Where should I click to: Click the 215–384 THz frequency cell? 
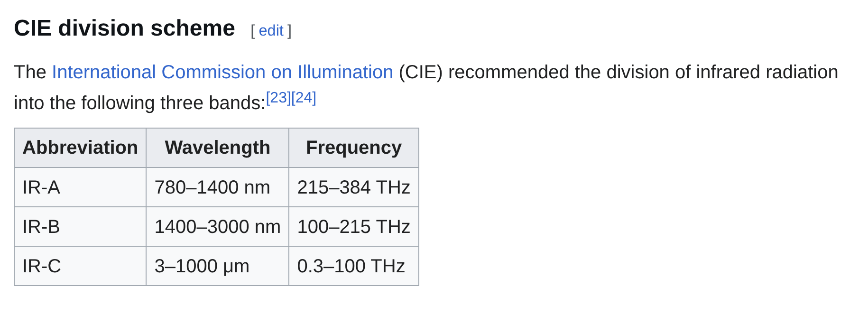(x=353, y=187)
